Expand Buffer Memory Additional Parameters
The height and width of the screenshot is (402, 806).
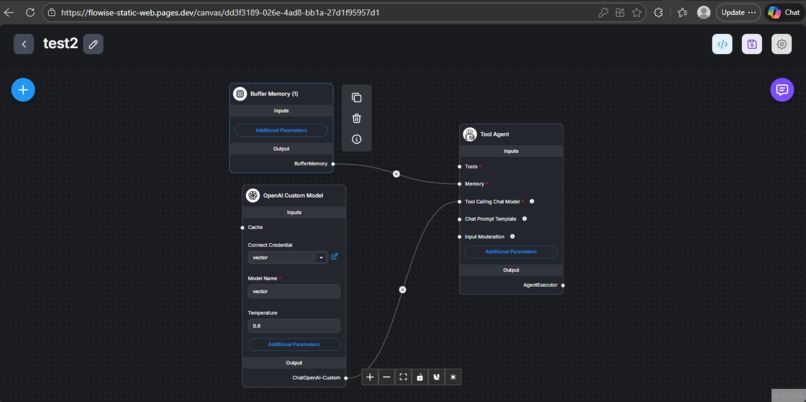pyautogui.click(x=281, y=131)
